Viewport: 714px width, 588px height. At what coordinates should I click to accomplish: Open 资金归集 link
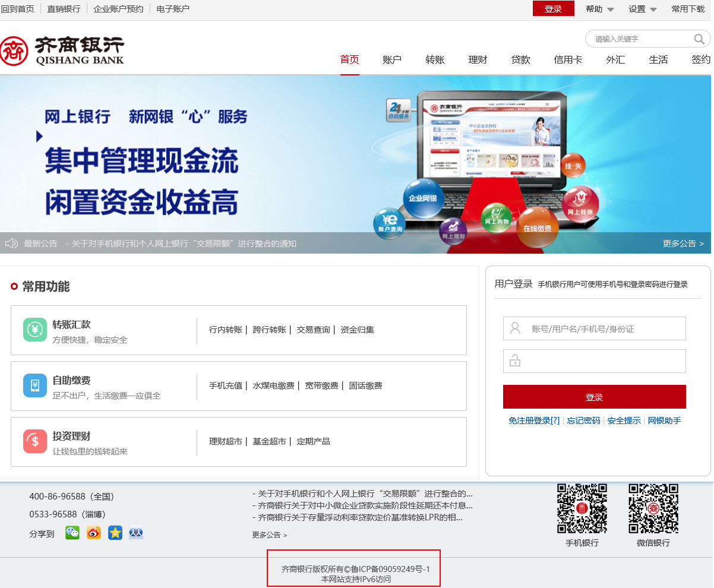click(x=358, y=330)
